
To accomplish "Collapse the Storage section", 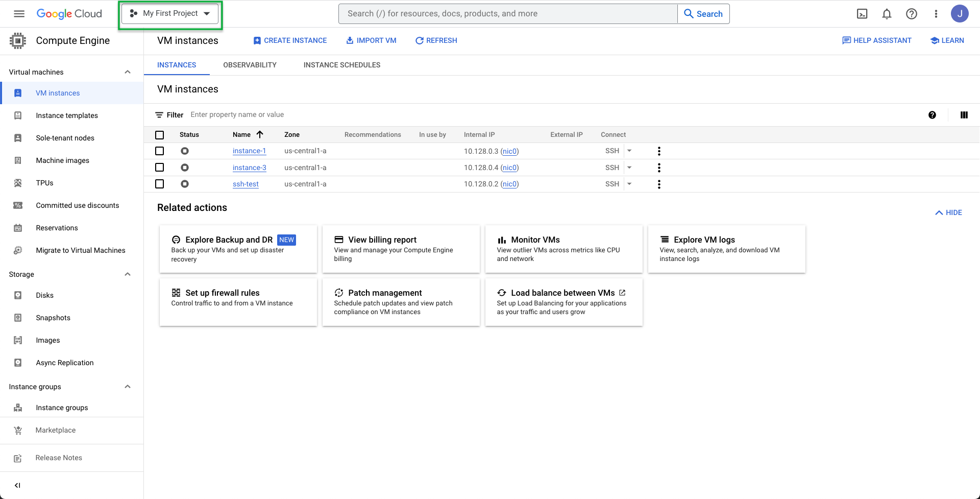I will pyautogui.click(x=128, y=274).
